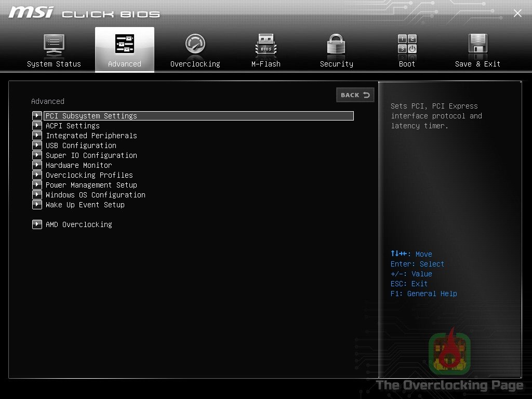Expand the PCI Subsystem Settings arrow
This screenshot has width=532, height=399.
[x=37, y=115]
